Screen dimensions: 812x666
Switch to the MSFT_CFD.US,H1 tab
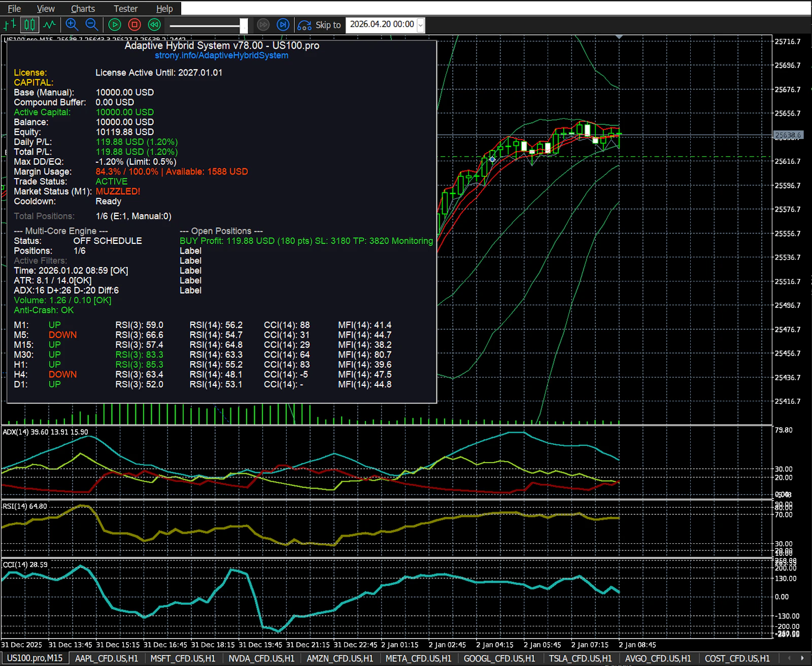coord(183,658)
